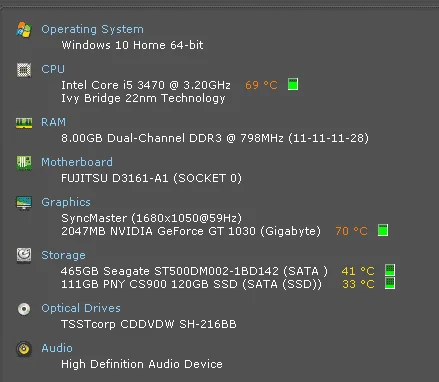Viewport: 439px width, 382px height.
Task: Select High Definition Audio Device text
Action: point(142,364)
